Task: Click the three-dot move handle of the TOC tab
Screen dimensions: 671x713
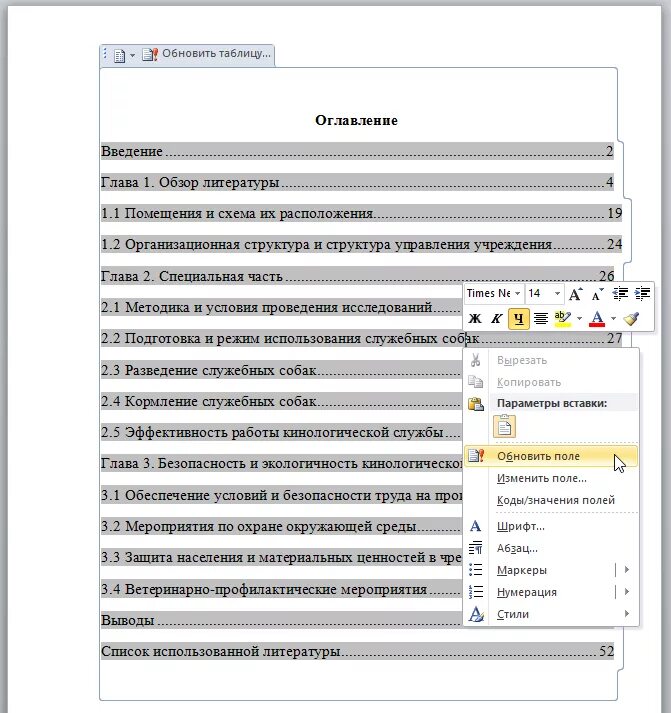Action: [105, 54]
